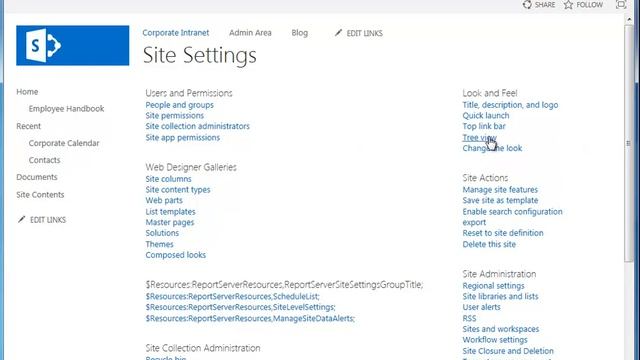The image size is (640, 360).
Task: Open the Change the look link
Action: (492, 148)
